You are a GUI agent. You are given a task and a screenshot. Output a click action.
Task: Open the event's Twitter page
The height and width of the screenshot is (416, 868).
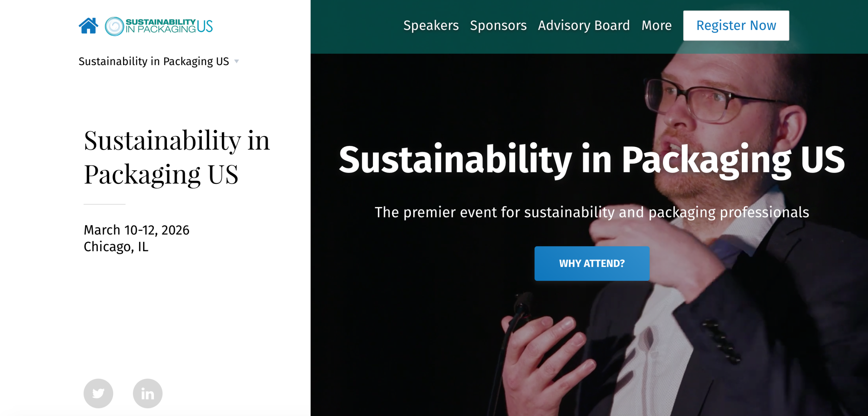(x=98, y=393)
